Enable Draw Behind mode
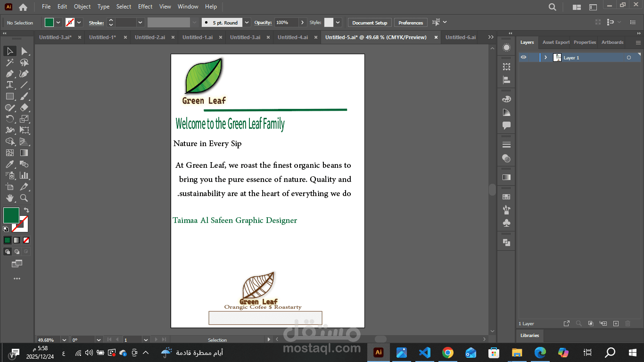The height and width of the screenshot is (362, 644). tap(17, 252)
